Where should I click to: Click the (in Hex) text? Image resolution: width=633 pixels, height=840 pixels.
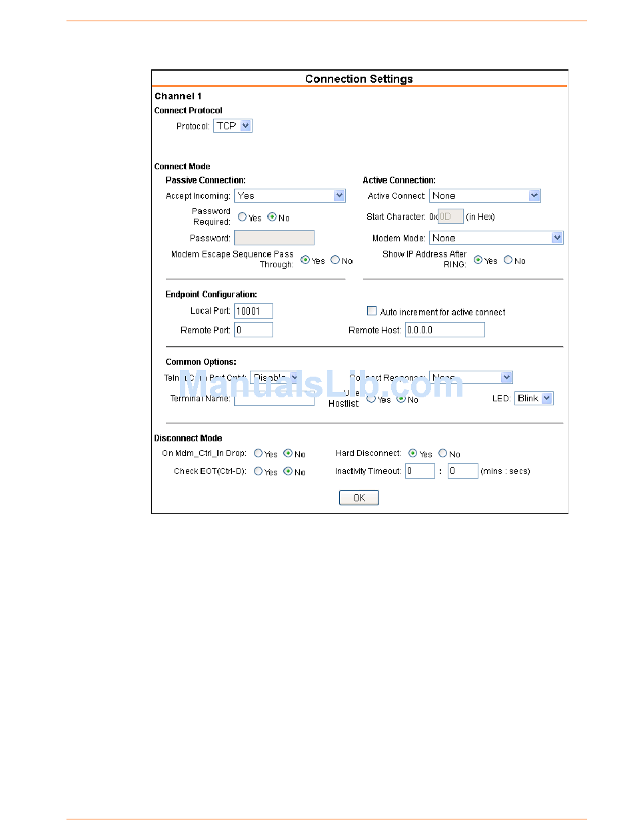click(480, 217)
